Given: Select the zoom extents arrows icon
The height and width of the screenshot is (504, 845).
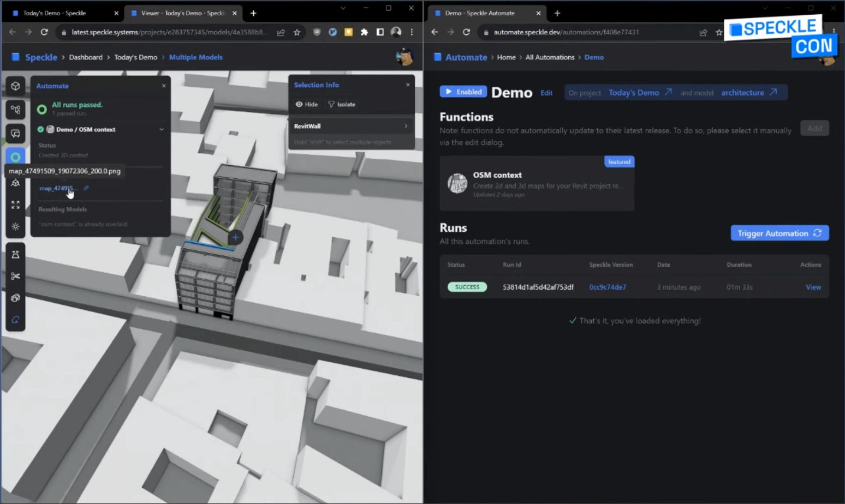Looking at the screenshot, I should (15, 205).
